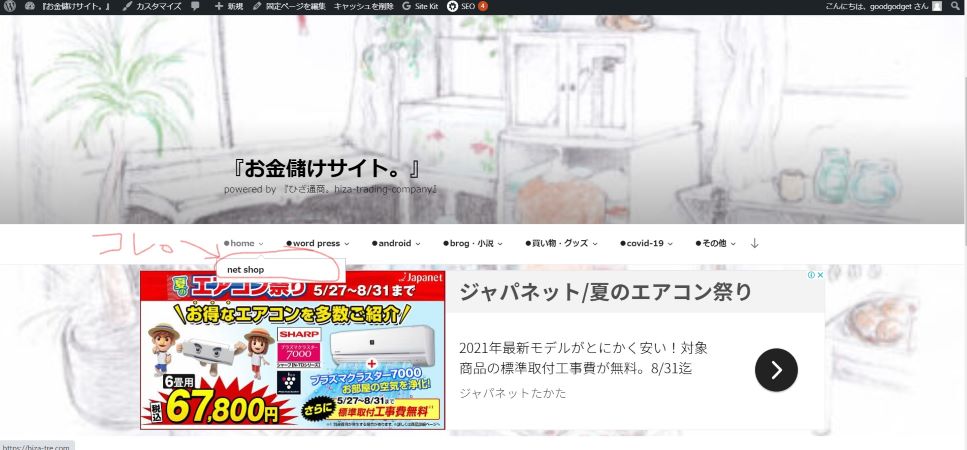
Task: Open the カスタマイズ customizer
Action: point(152,6)
